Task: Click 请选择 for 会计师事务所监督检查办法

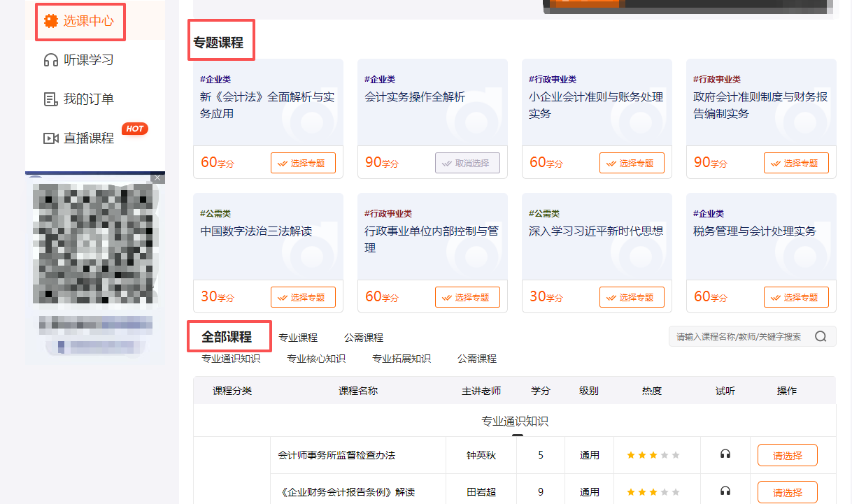Action: click(x=787, y=455)
